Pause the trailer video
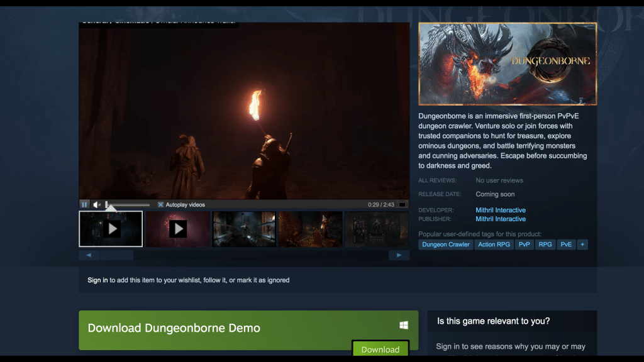Image resolution: width=644 pixels, height=362 pixels. click(x=84, y=204)
